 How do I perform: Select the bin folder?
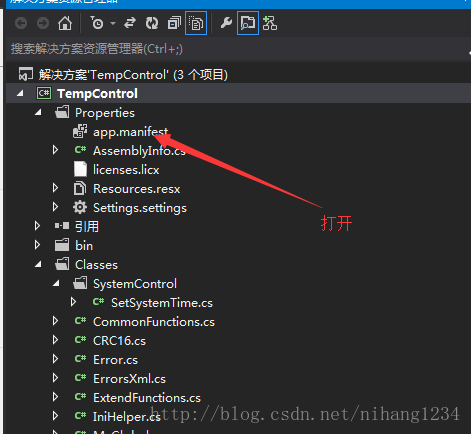(x=84, y=246)
